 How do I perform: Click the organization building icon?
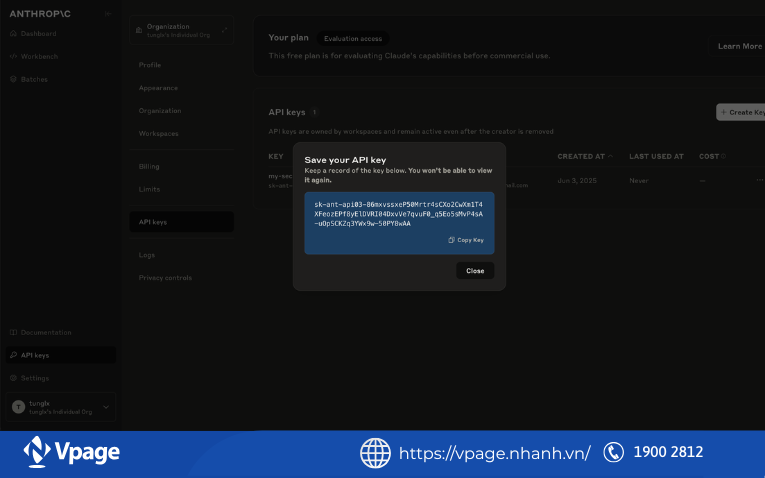[x=139, y=30]
